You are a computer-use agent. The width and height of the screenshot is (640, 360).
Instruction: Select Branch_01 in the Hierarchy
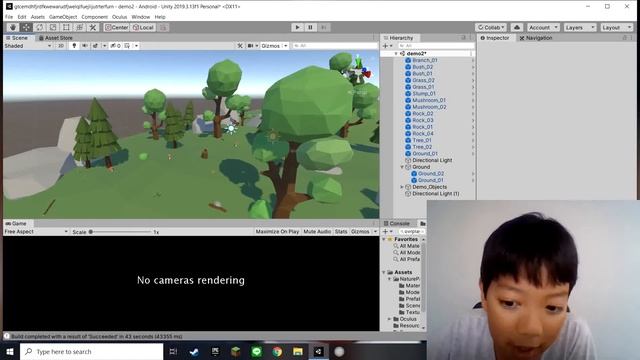tap(424, 60)
